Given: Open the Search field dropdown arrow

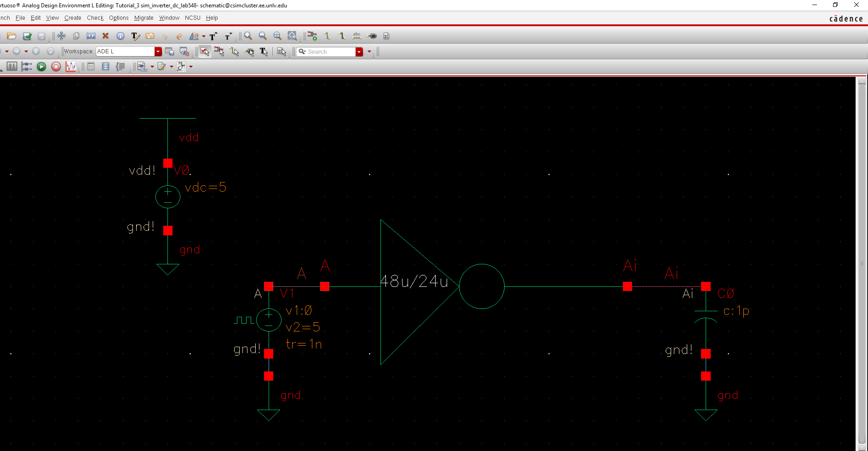Looking at the screenshot, I should click(359, 51).
